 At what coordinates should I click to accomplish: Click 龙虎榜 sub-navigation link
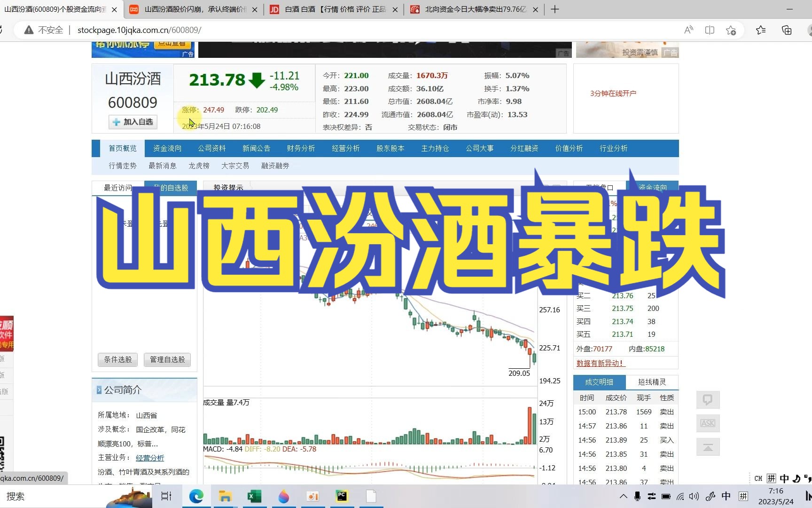coord(199,166)
